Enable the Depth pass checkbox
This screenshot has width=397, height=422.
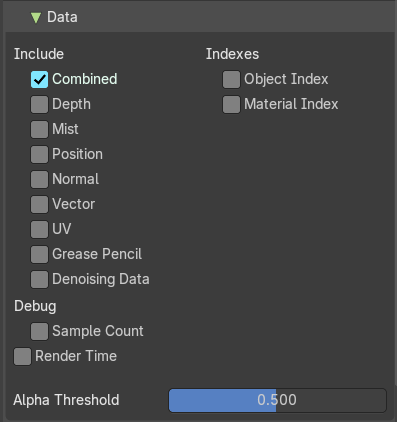point(39,104)
